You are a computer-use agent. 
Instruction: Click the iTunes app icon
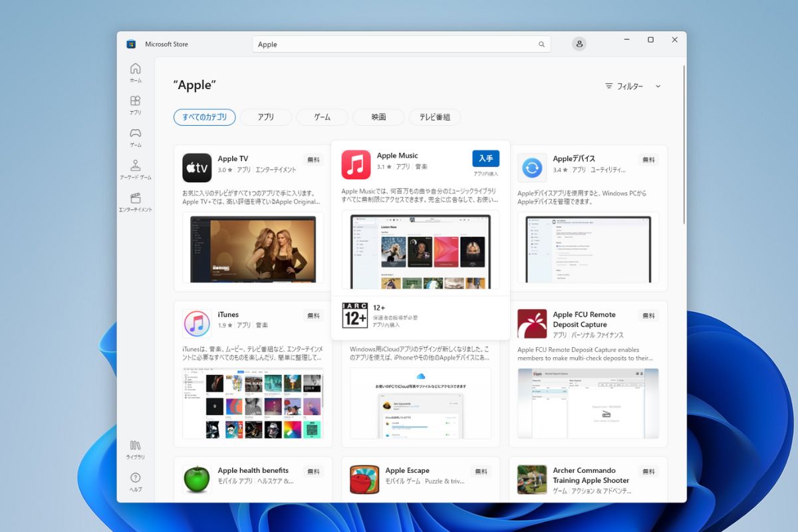[197, 324]
